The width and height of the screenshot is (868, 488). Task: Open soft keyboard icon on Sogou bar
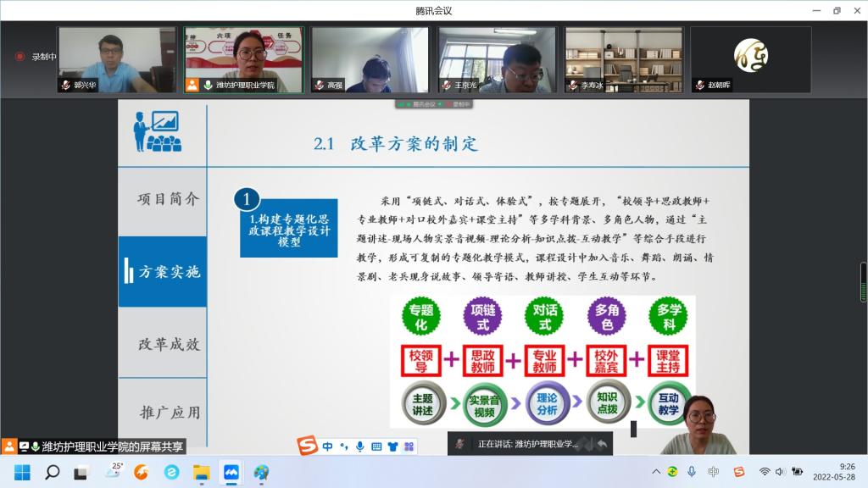(376, 446)
